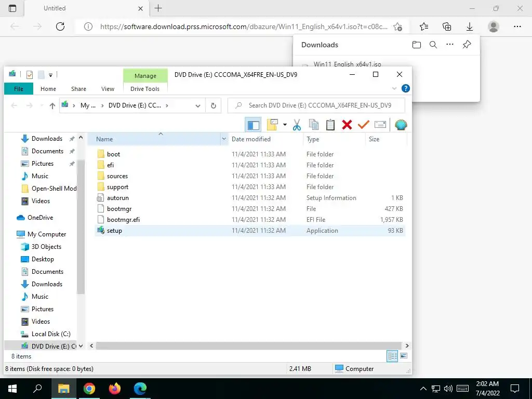Open Classic Explorer settings shell icon
Image resolution: width=532 pixels, height=399 pixels.
point(401,125)
